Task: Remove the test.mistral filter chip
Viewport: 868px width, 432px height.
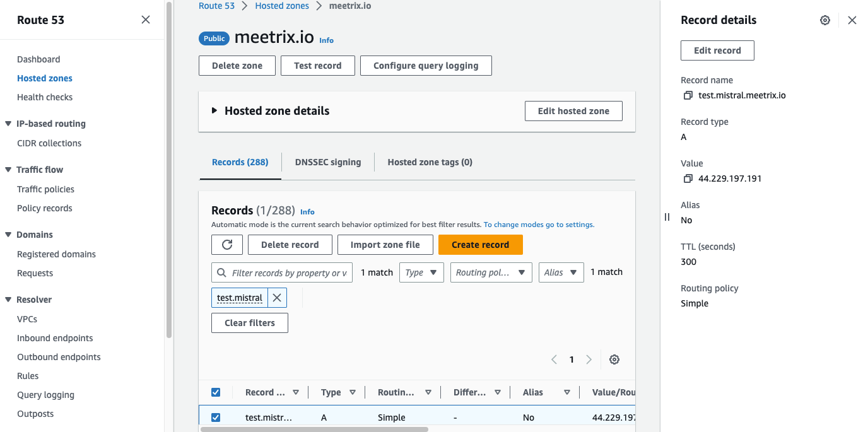Action: tap(277, 298)
